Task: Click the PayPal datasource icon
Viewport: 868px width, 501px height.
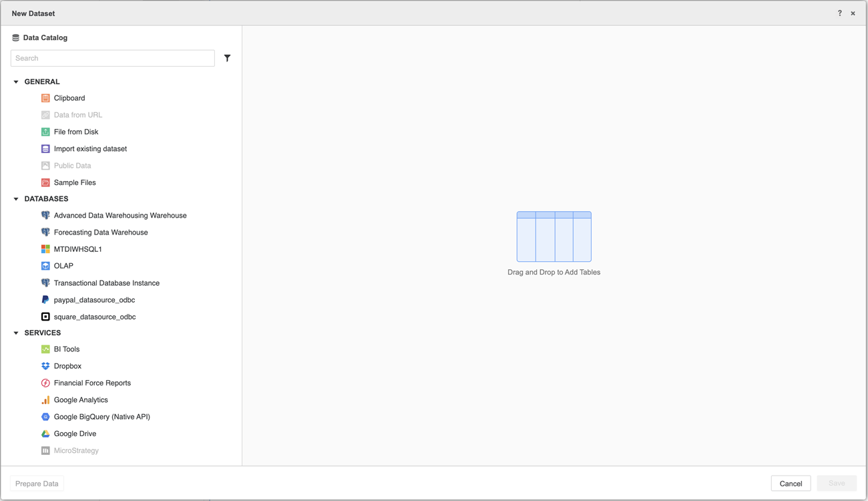Action: click(45, 300)
